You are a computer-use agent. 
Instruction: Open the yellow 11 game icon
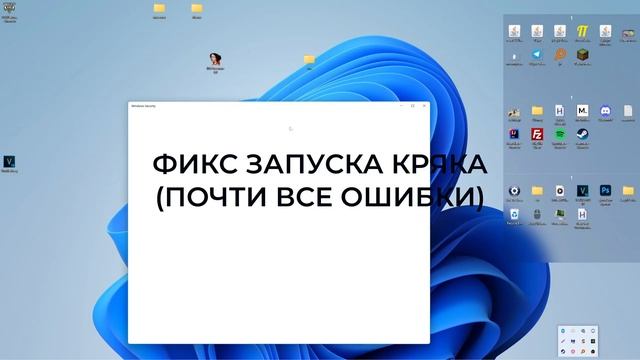pyautogui.click(x=582, y=31)
